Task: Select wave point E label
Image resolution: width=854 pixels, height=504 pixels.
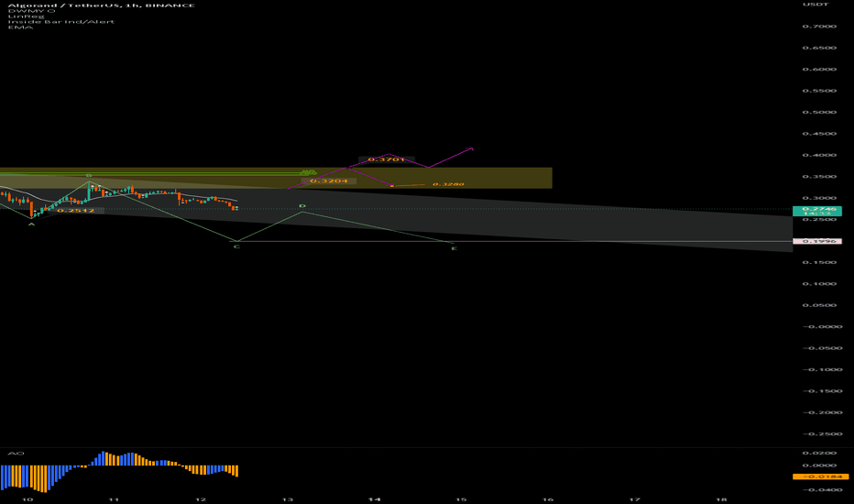Action: coord(454,248)
